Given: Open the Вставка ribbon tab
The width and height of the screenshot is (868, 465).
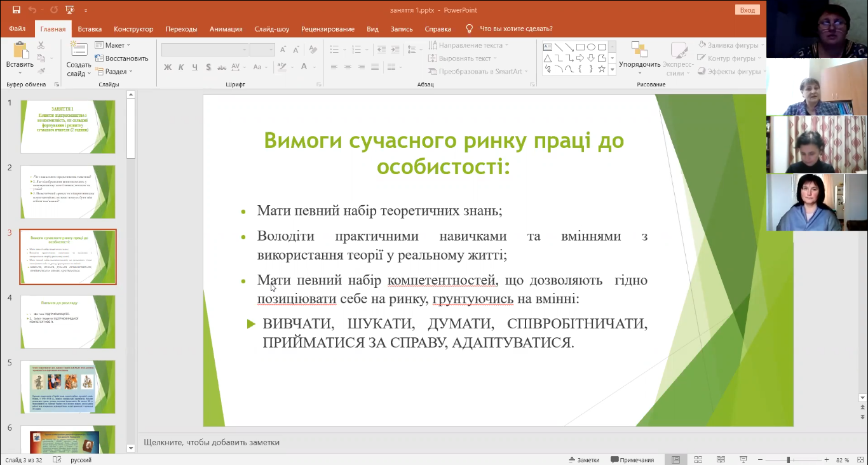Looking at the screenshot, I should click(x=90, y=29).
